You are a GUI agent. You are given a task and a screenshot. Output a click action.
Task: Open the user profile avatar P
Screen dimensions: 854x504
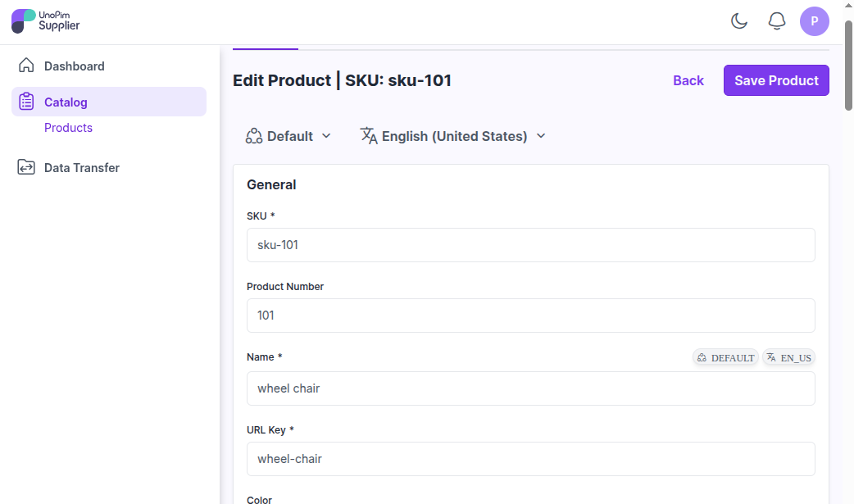(x=814, y=21)
